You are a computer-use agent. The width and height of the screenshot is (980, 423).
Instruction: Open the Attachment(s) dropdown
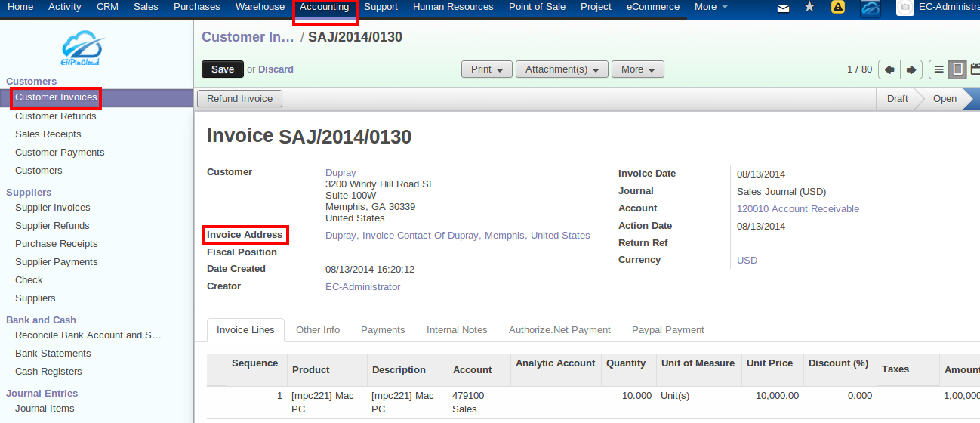click(x=562, y=69)
